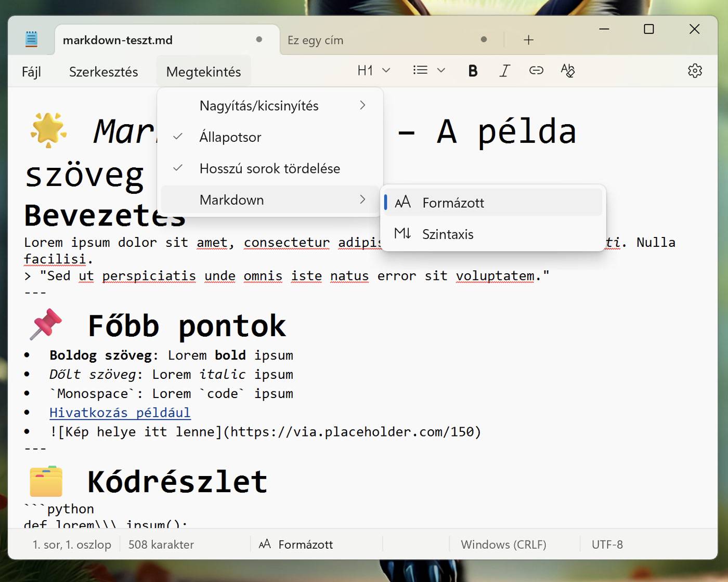Follow the Hivatkozás például link
The image size is (728, 582).
coord(120,413)
